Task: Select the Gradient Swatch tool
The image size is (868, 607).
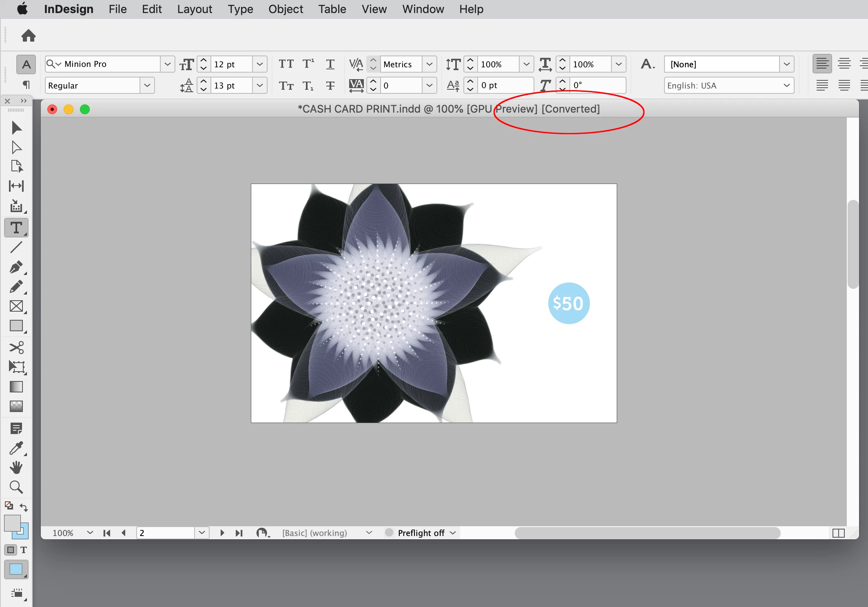Action: 16,386
